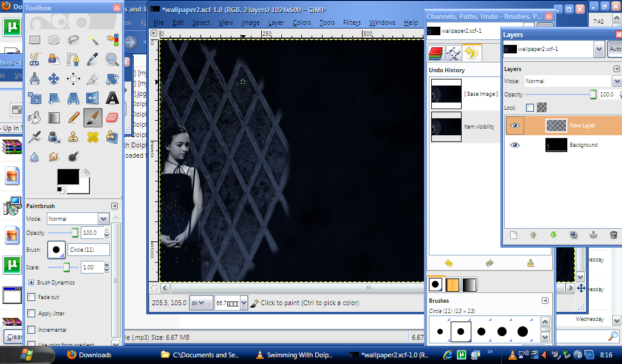Select the Blend gradient tool
This screenshot has width=622, height=364.
53,118
